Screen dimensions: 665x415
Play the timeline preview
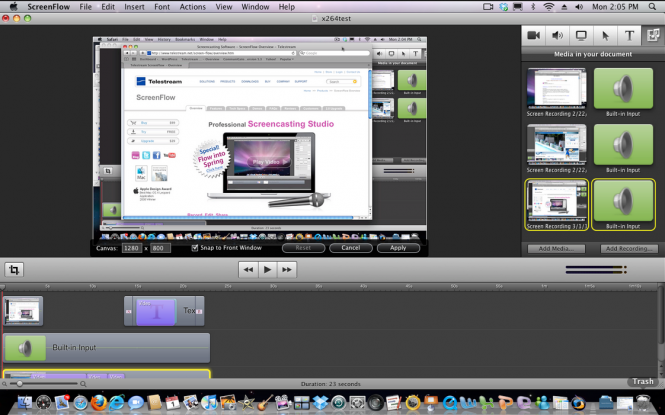[x=267, y=270]
